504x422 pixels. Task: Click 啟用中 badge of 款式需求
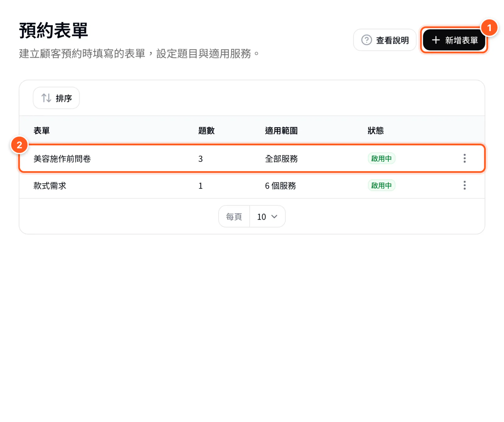click(x=381, y=185)
